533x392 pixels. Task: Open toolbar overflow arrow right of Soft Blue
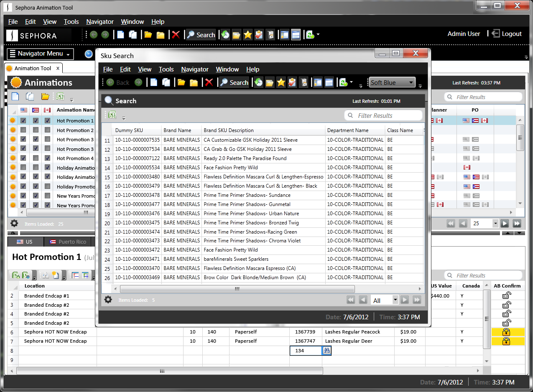[x=420, y=86]
